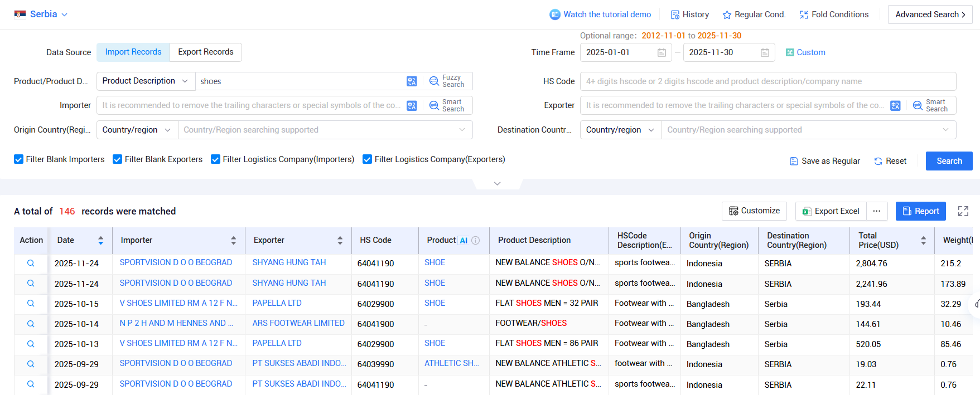
Task: Switch to Export Records tab
Action: coord(206,52)
